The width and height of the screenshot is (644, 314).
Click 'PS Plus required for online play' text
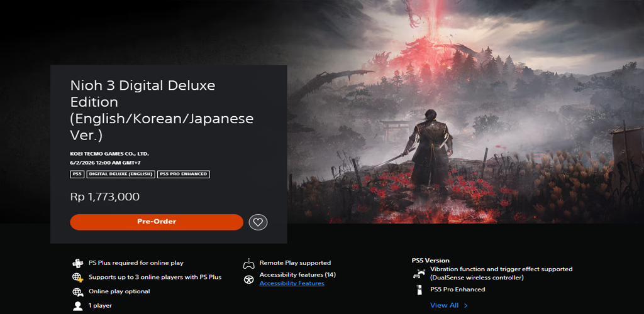pyautogui.click(x=136, y=263)
